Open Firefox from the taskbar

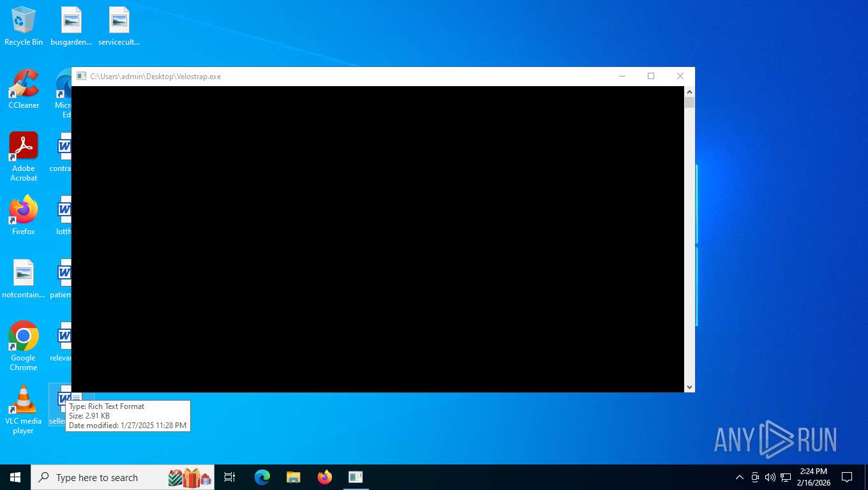pyautogui.click(x=325, y=477)
